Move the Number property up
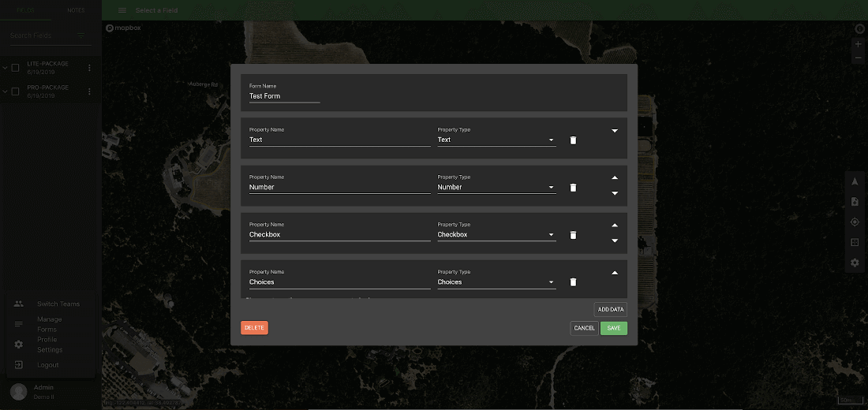The image size is (868, 410). tap(615, 178)
